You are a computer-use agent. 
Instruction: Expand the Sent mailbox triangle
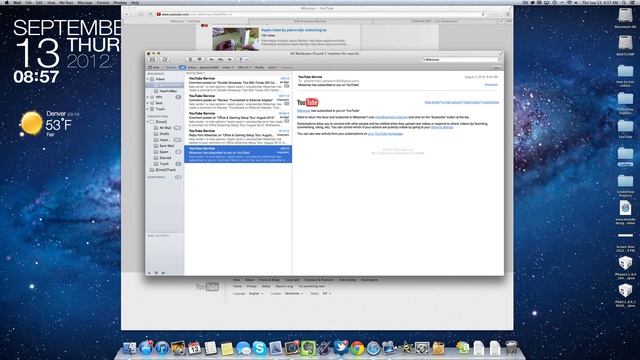coord(148,103)
